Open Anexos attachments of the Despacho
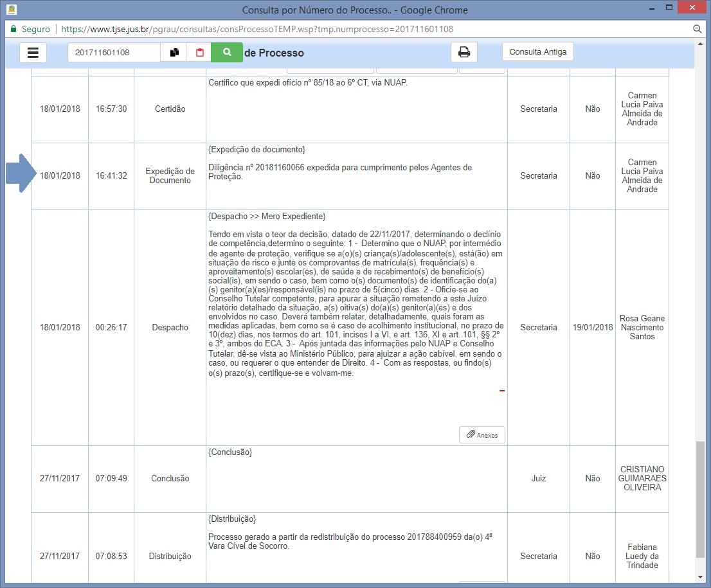The height and width of the screenshot is (588, 711). point(482,435)
